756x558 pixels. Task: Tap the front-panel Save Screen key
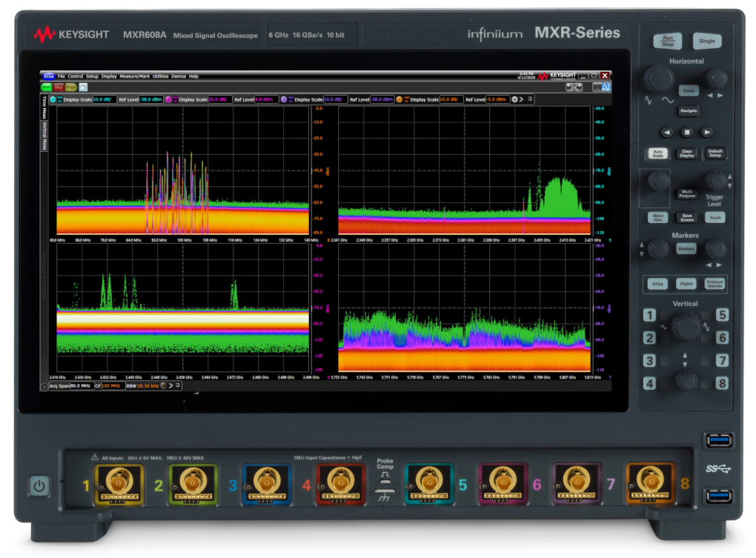coord(687,218)
